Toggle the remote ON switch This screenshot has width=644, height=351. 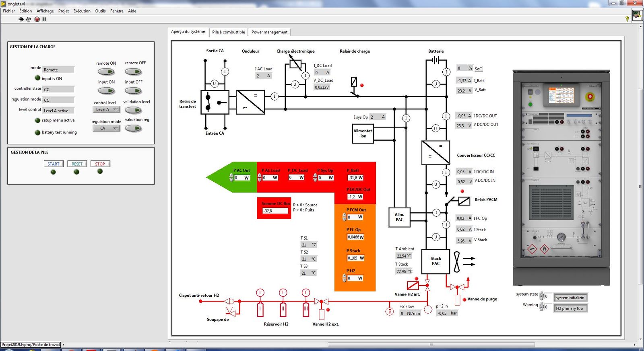pos(106,72)
